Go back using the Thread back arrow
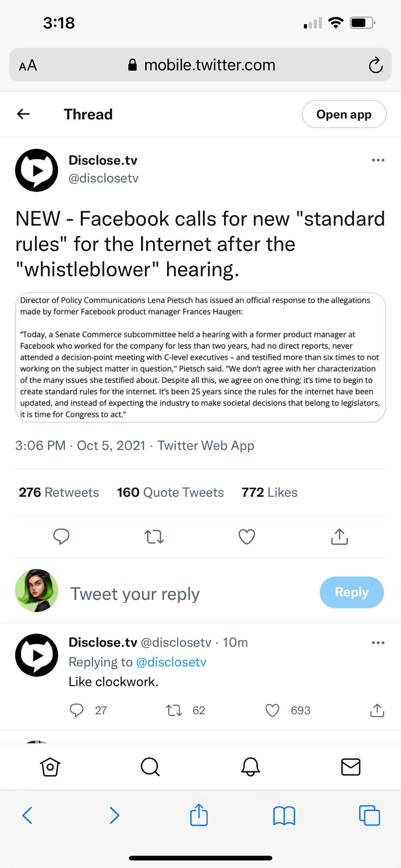 click(23, 114)
